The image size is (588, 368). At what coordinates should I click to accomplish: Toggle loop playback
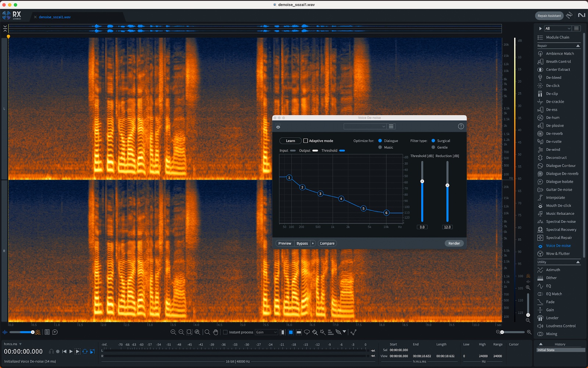point(85,352)
